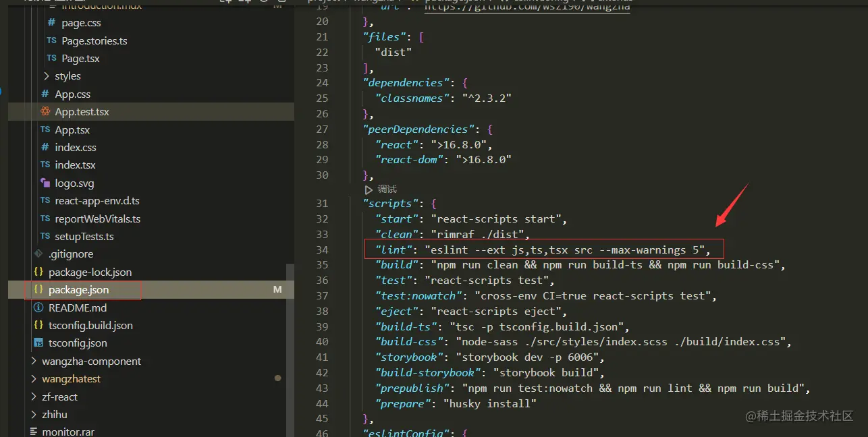Click the TS icon beside Page.tsx

click(52, 58)
